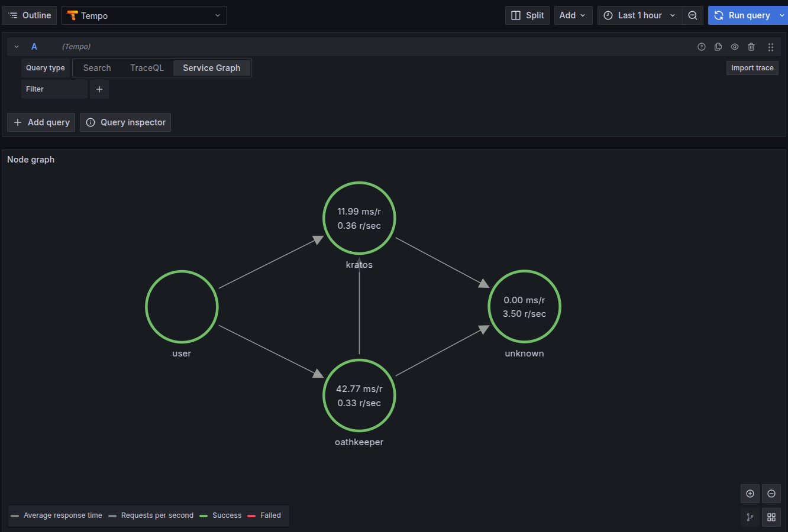Delete query A with the trash icon
Viewport: 788px width, 532px height.
(x=751, y=47)
